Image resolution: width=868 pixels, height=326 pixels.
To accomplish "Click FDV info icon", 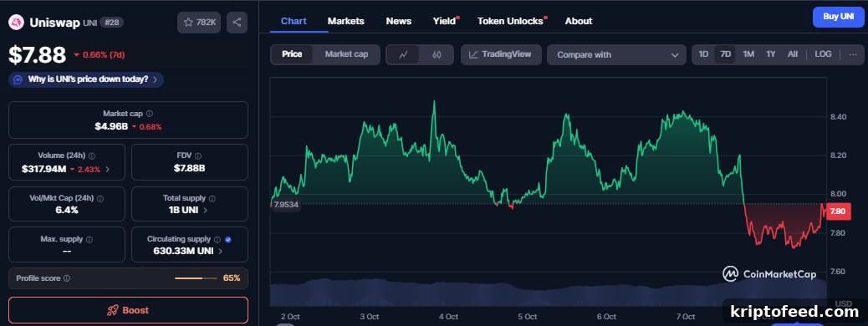I will (x=198, y=156).
